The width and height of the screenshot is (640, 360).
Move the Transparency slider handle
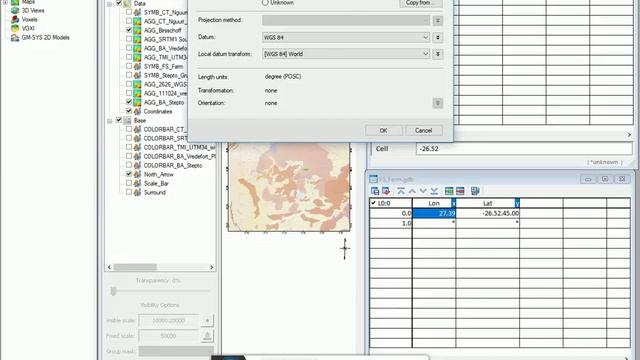click(113, 291)
